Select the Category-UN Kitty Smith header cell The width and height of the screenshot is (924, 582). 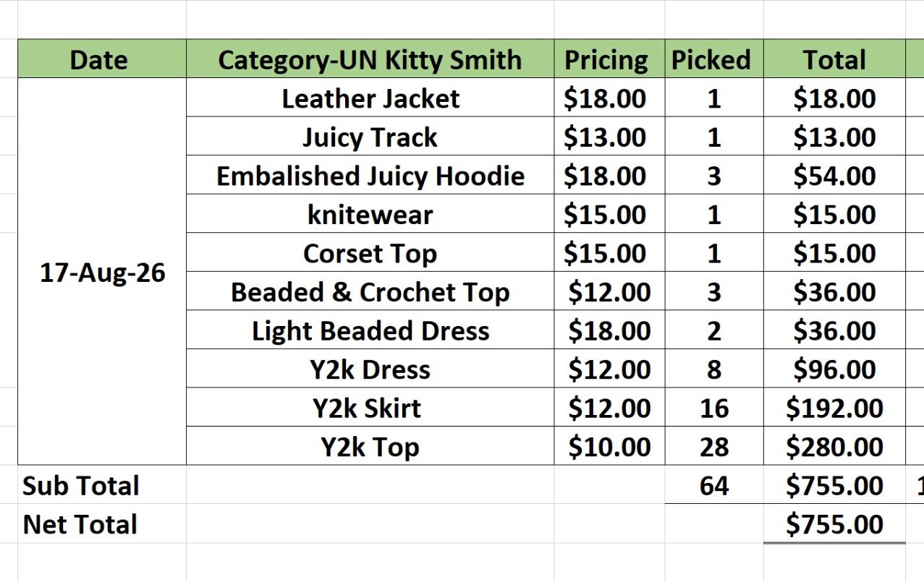click(x=370, y=59)
